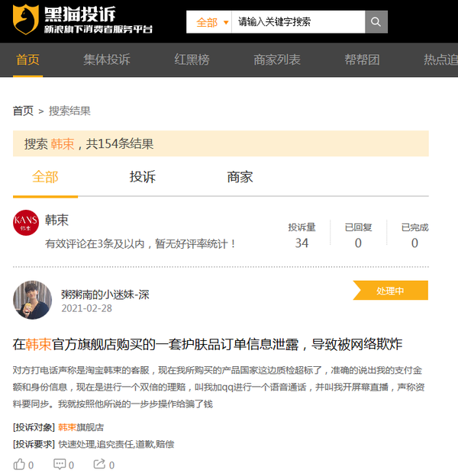Image resolution: width=458 pixels, height=476 pixels.
Task: Select the 全部 results tab
Action: click(45, 177)
